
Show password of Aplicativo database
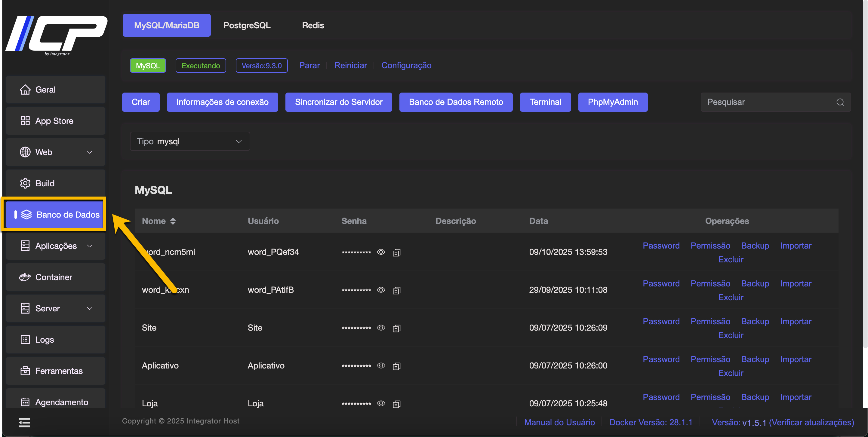(x=381, y=366)
